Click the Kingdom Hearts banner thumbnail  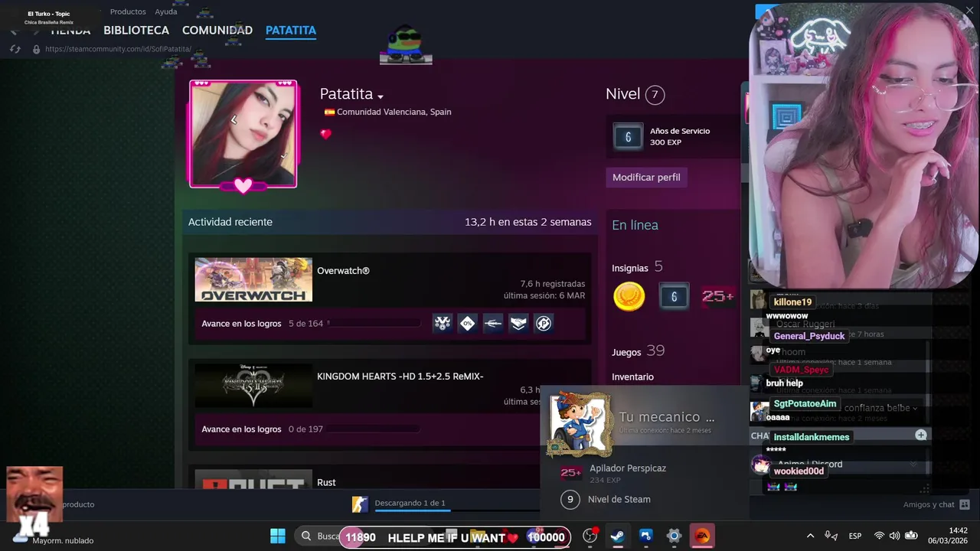click(x=253, y=385)
